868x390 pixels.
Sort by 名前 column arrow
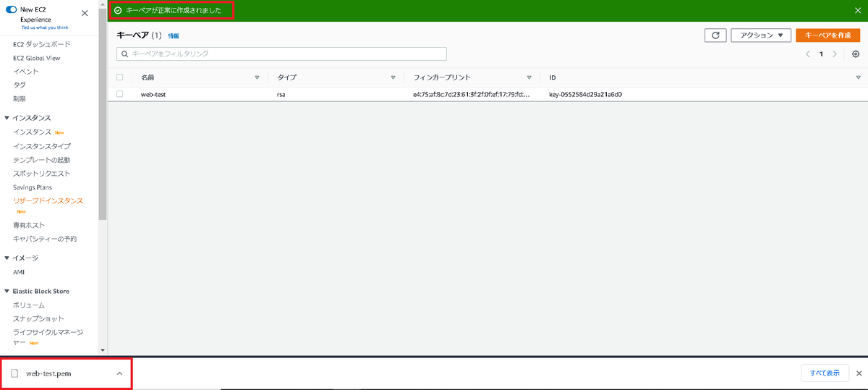(x=257, y=77)
